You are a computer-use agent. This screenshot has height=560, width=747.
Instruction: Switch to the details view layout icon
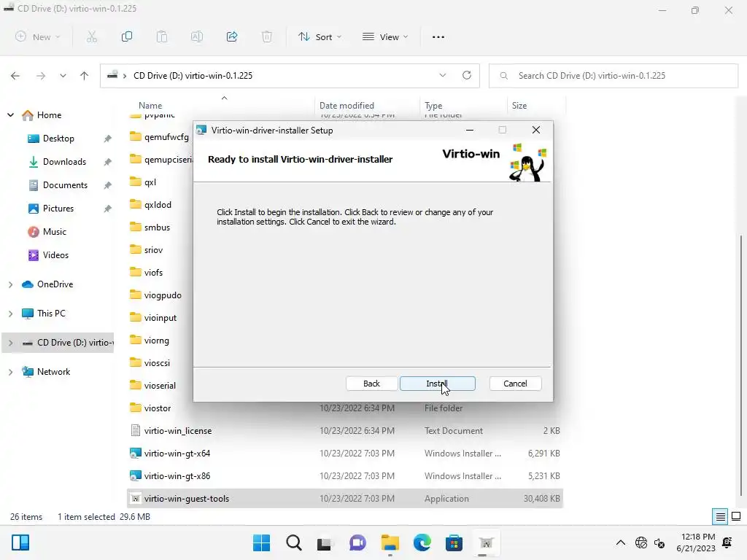click(x=720, y=517)
